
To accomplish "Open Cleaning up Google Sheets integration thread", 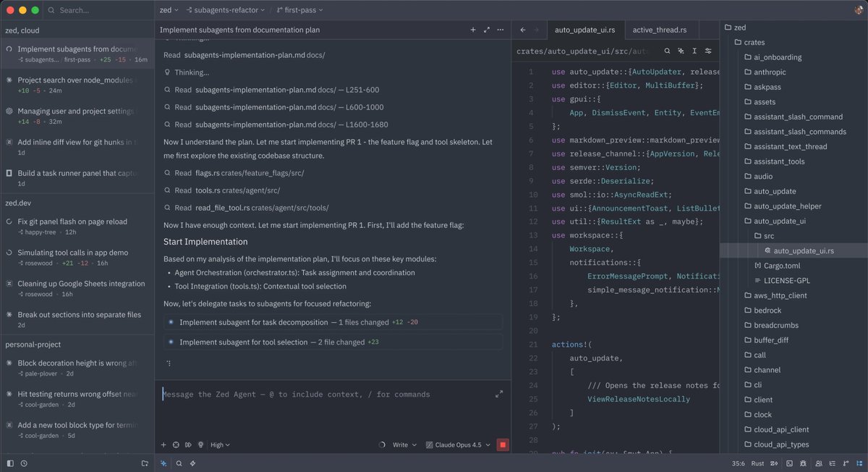I will (x=77, y=289).
